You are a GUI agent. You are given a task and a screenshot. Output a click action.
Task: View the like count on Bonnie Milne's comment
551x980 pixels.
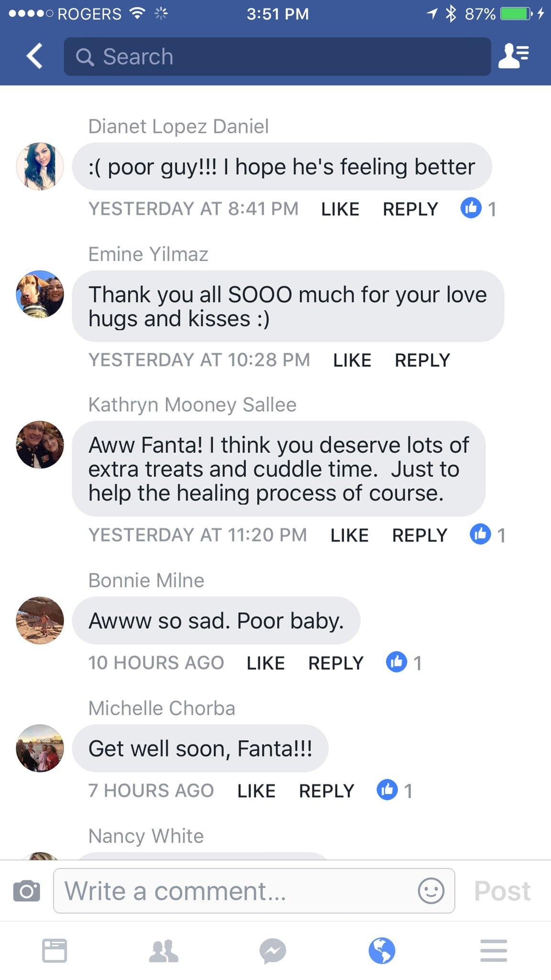pos(404,663)
